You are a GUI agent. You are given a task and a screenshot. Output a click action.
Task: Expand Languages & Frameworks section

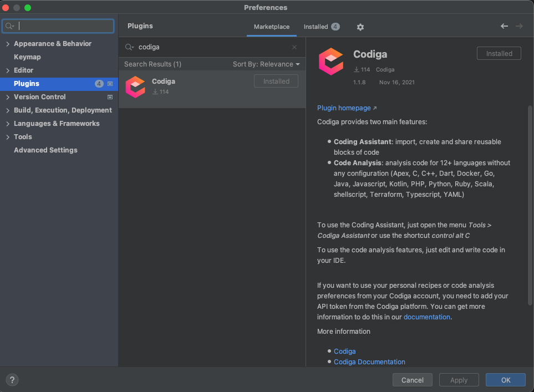click(8, 124)
